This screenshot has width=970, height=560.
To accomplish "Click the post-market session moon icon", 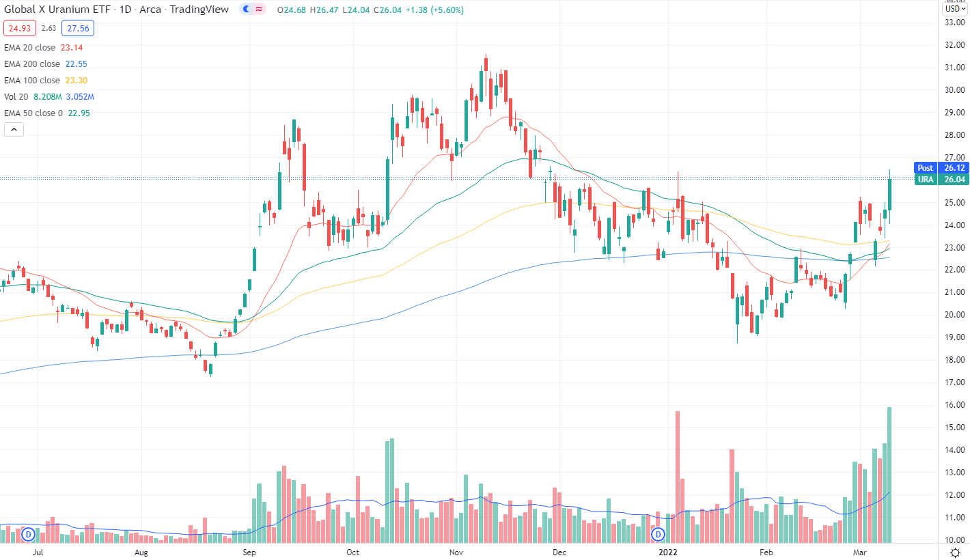I will (x=246, y=10).
